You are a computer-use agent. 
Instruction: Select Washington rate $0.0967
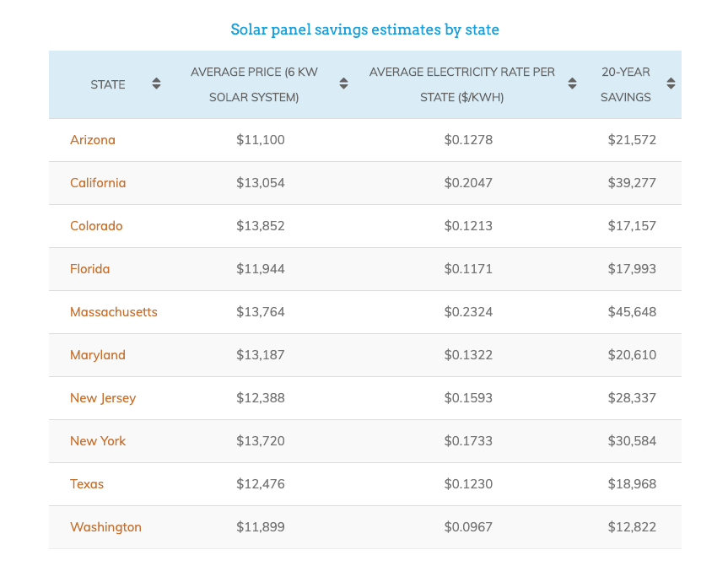(x=468, y=527)
